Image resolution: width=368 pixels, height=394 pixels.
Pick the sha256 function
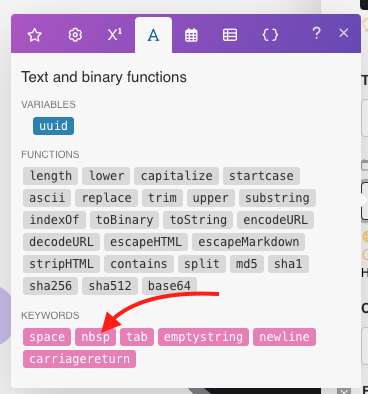[x=50, y=286]
